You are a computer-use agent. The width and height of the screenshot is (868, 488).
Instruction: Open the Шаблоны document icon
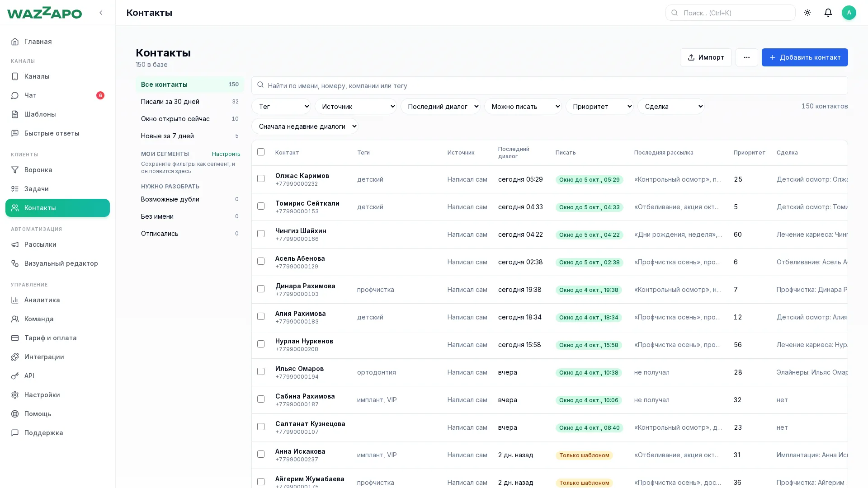(x=15, y=114)
